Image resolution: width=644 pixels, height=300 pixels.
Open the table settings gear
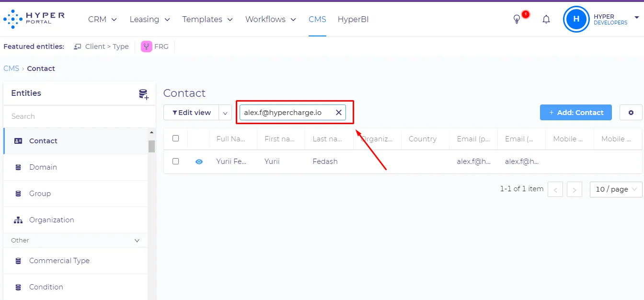[631, 113]
